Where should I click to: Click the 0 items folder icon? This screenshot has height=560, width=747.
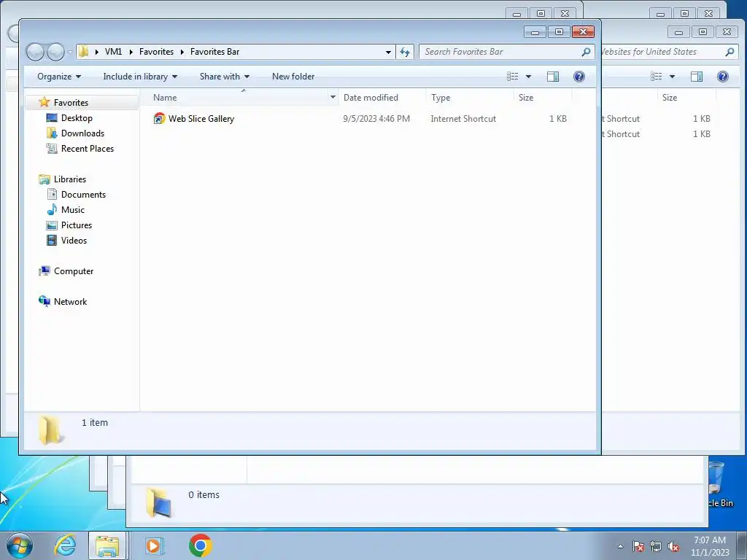pos(158,502)
